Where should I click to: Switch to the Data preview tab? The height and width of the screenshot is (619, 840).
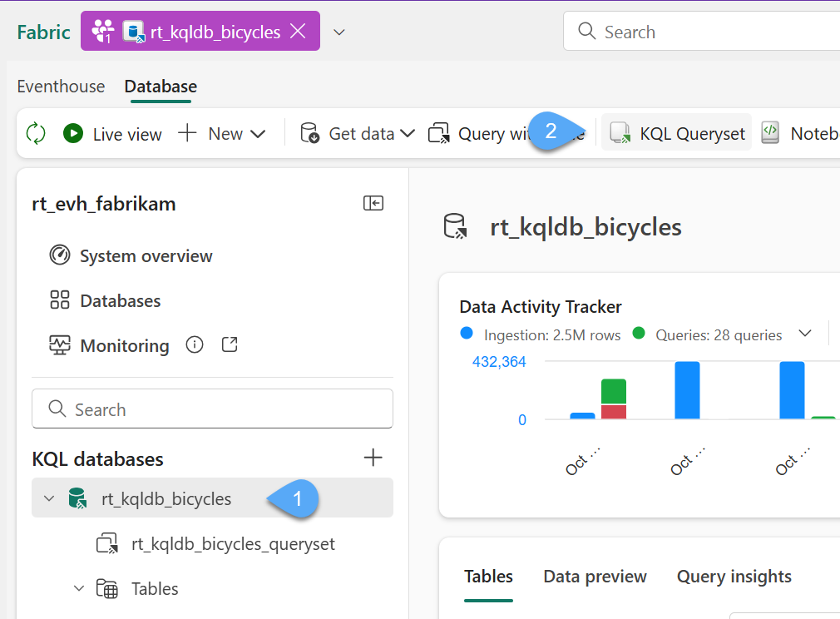click(x=595, y=577)
